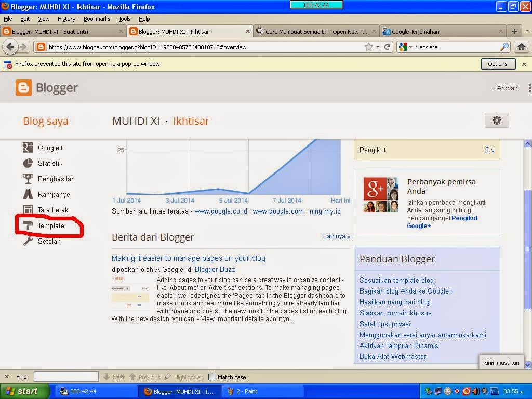The height and width of the screenshot is (399, 532).
Task: Bookmark page with star icon
Action: click(369, 47)
